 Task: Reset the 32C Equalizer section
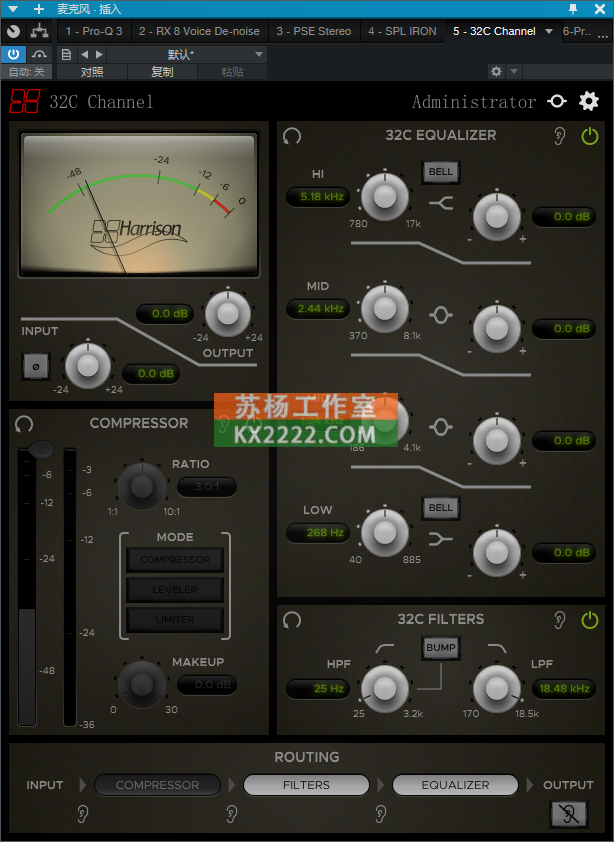point(292,136)
